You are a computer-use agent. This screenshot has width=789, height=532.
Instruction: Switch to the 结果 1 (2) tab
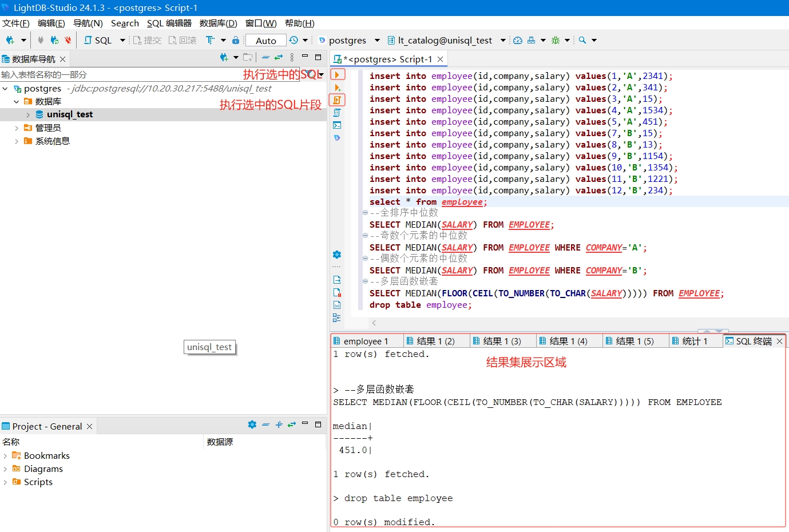click(x=436, y=341)
